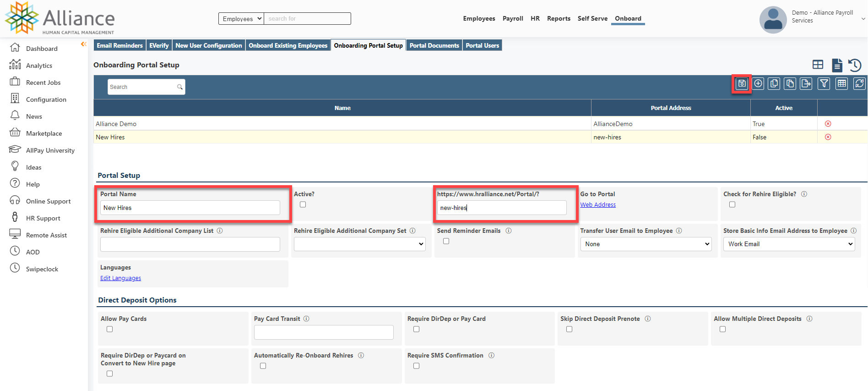Open the Reports menu

(559, 19)
